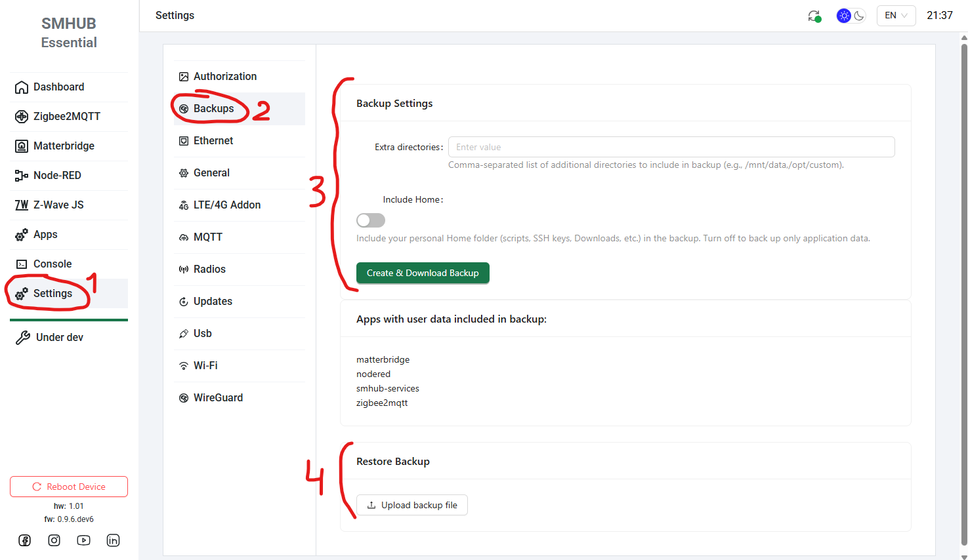
Task: Open the Facebook social icon link
Action: pyautogui.click(x=24, y=540)
